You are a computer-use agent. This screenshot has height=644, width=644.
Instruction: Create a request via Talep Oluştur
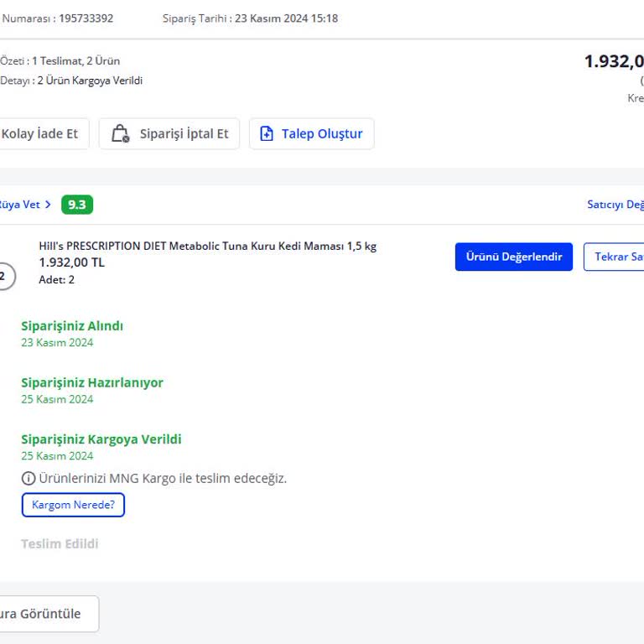(312, 134)
